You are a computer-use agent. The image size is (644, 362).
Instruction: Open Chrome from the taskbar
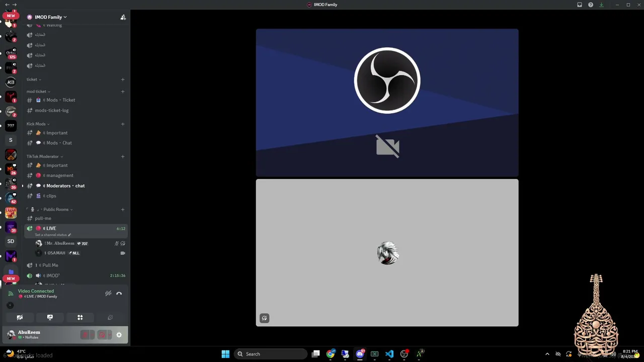[x=330, y=354]
